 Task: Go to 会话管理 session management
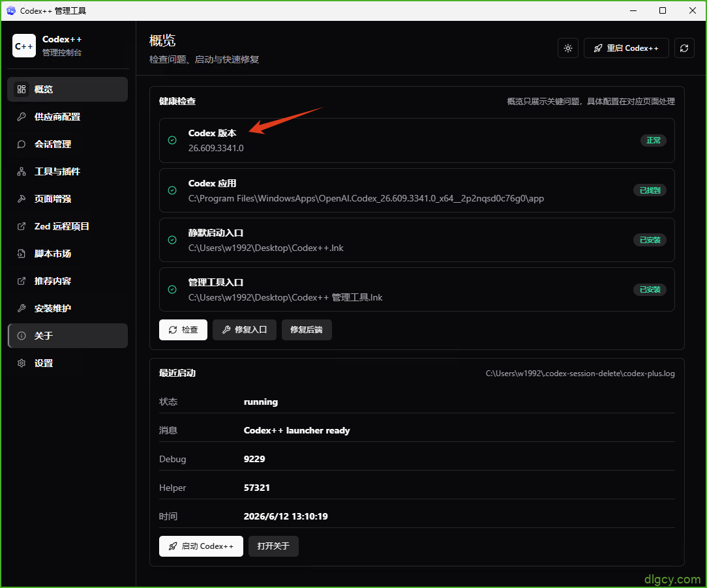tap(68, 144)
